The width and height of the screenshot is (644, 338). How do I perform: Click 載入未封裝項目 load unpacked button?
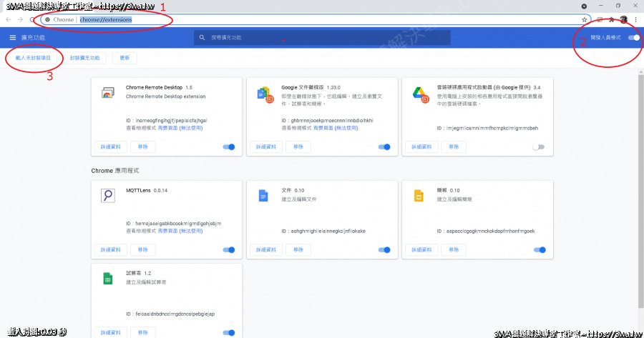coord(33,57)
